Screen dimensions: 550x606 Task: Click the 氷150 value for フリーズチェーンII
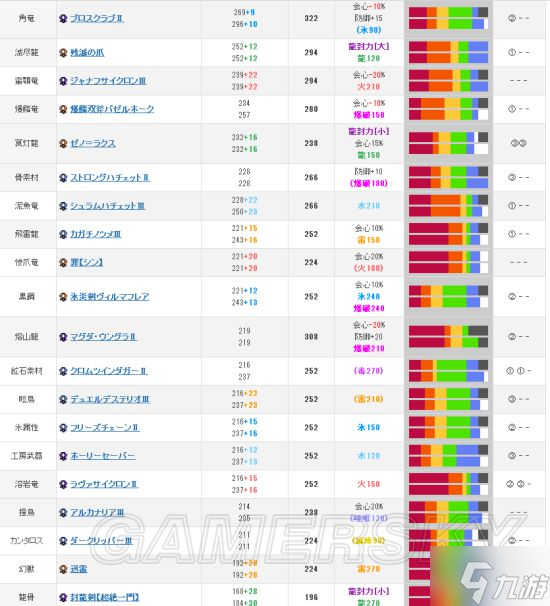pos(369,427)
